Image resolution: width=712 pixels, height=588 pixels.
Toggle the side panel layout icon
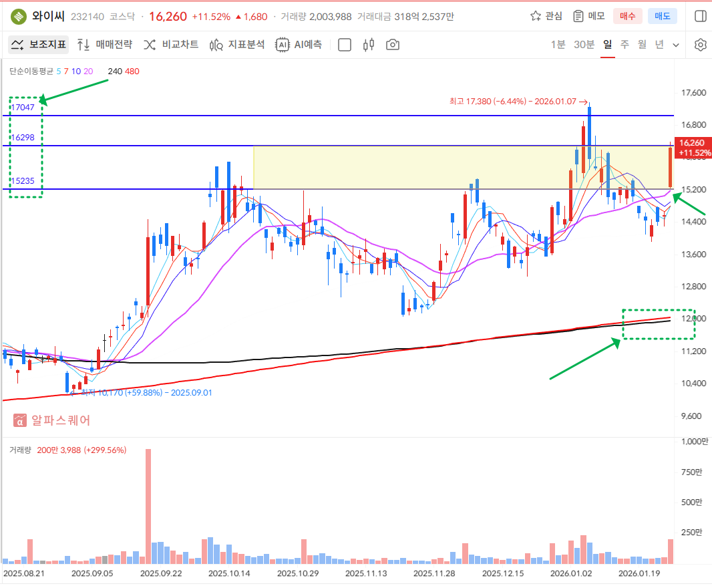(x=700, y=16)
